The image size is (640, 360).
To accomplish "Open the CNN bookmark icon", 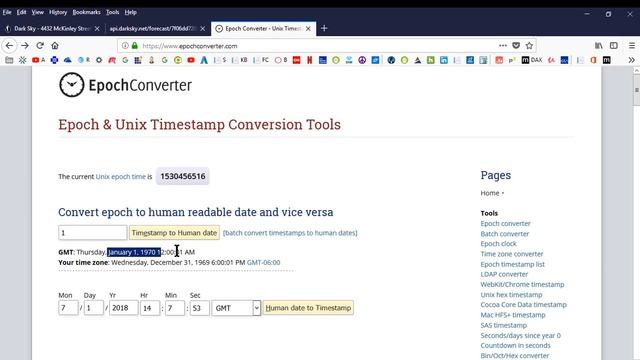I will [296, 60].
